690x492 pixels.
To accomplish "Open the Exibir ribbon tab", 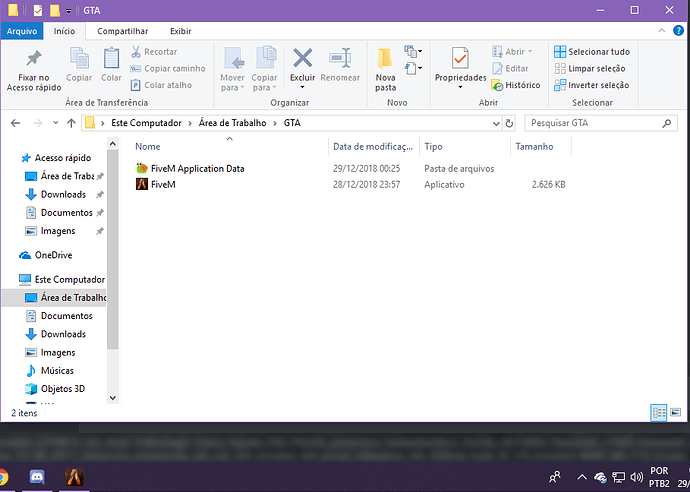I will coord(181,31).
